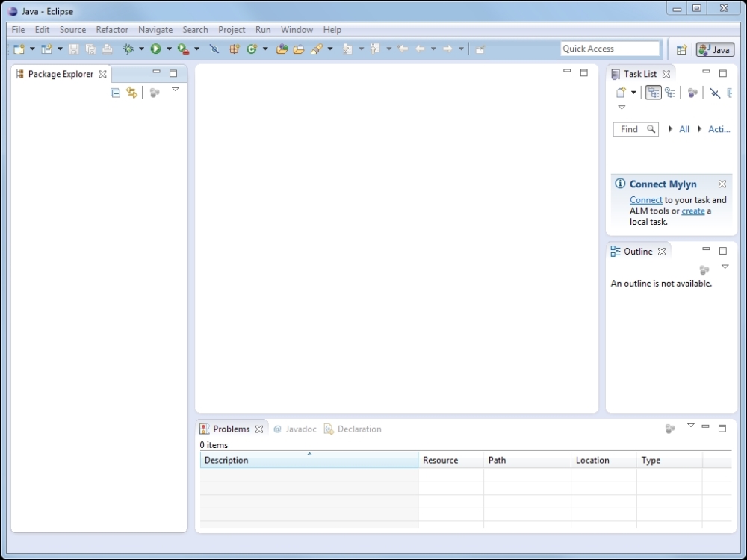Toggle Focus on Active Task in Problems

click(670, 429)
